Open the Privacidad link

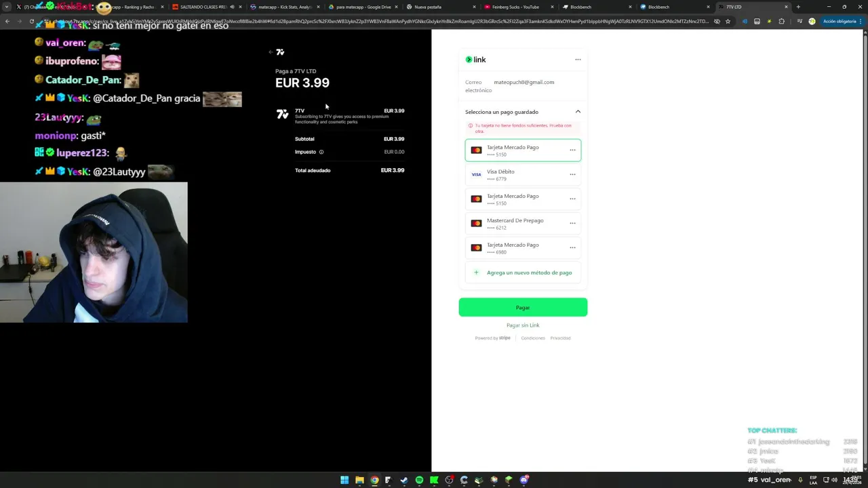pos(560,338)
